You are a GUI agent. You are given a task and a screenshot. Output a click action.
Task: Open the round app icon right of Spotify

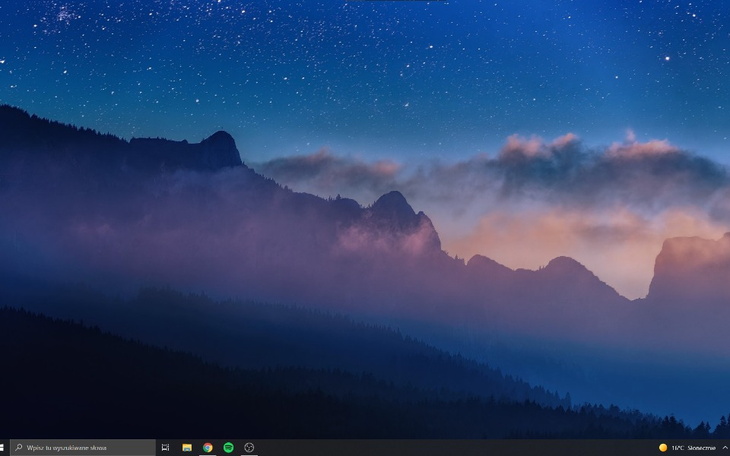[x=249, y=448]
